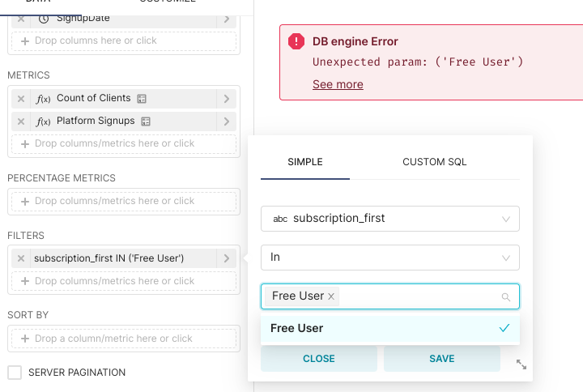Click the DB engine Error alert icon
Image resolution: width=583 pixels, height=392 pixels.
tap(296, 41)
